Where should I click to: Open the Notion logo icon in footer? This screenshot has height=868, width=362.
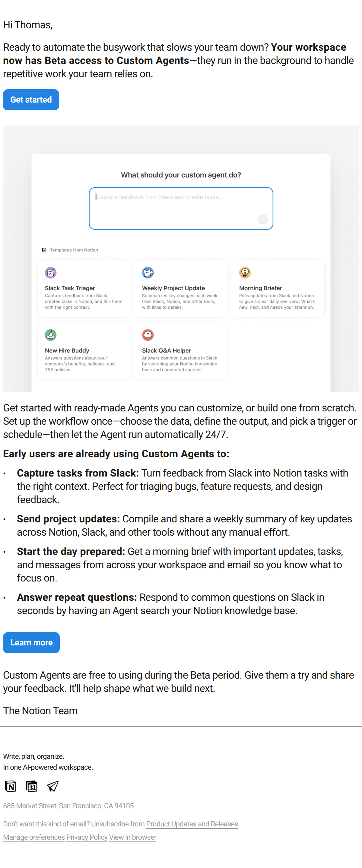pyautogui.click(x=11, y=786)
